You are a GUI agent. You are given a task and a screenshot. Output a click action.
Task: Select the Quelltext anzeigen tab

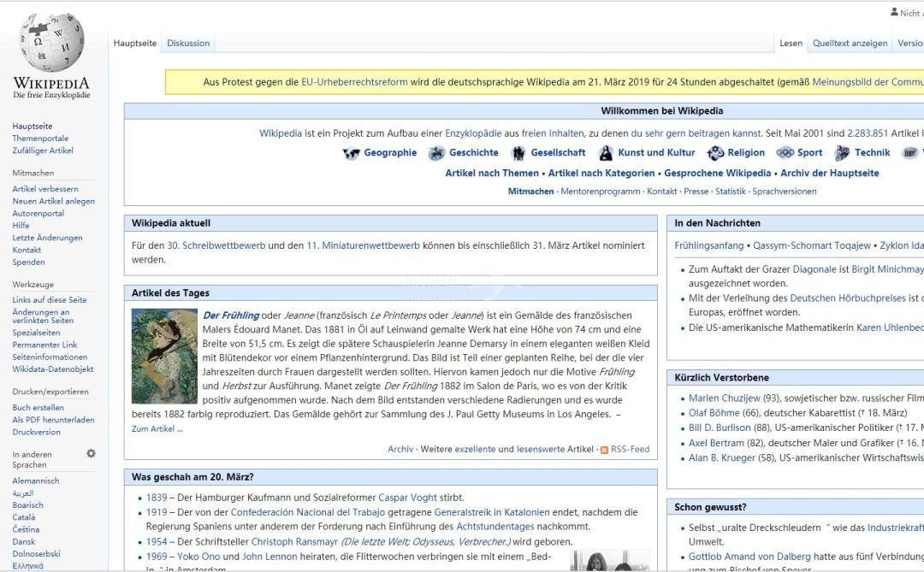pyautogui.click(x=850, y=44)
